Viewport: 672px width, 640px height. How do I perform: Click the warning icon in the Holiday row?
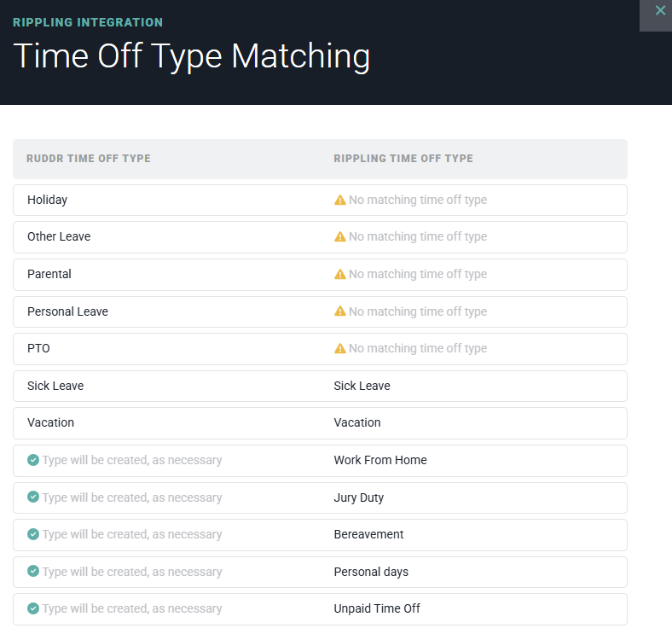point(340,200)
